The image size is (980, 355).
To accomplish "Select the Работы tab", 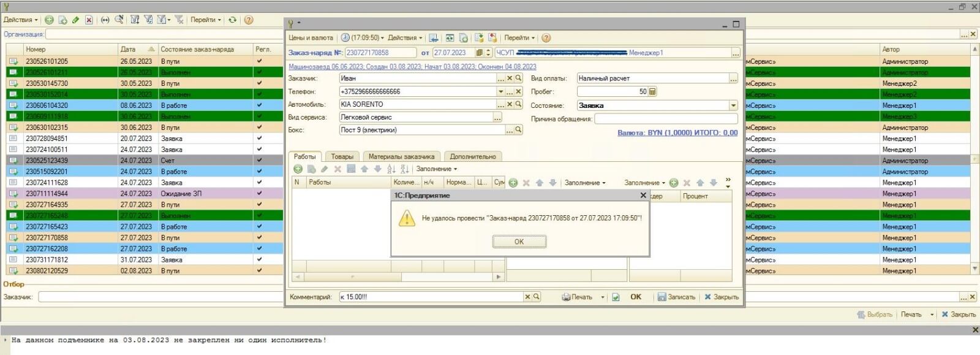I will (305, 156).
